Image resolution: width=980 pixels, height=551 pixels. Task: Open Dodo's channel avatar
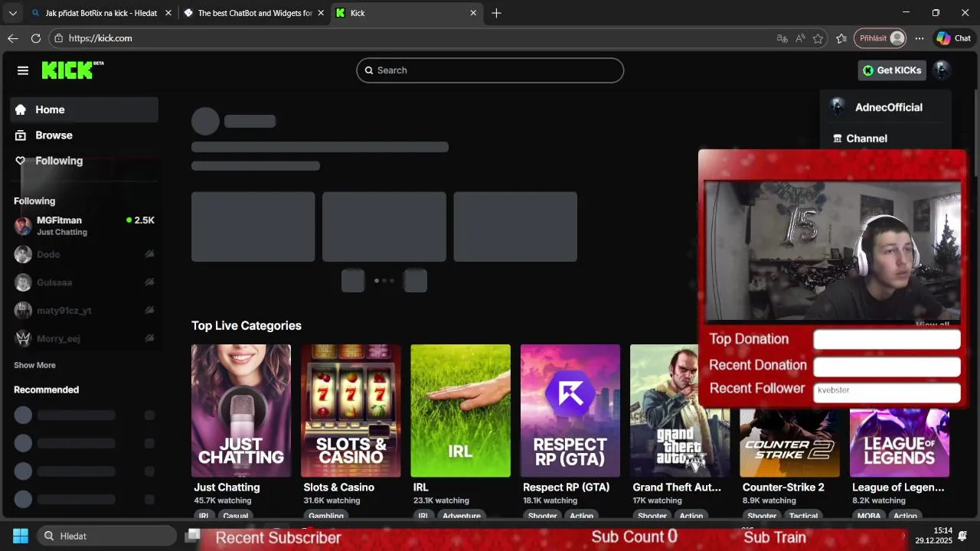[23, 254]
